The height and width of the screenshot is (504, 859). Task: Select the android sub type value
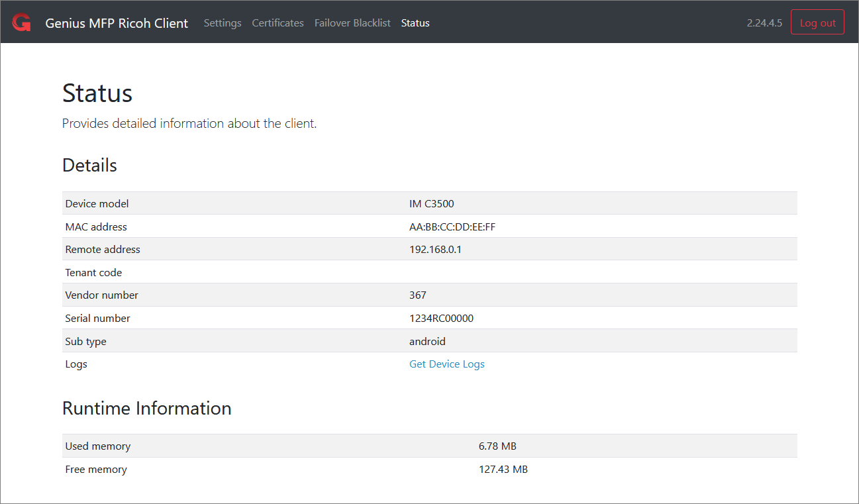pos(427,341)
